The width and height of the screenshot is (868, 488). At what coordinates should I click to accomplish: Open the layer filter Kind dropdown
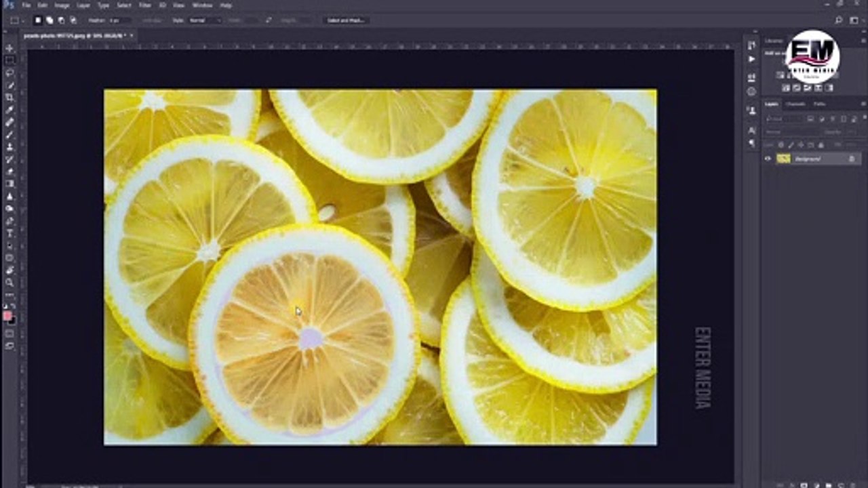pos(785,119)
